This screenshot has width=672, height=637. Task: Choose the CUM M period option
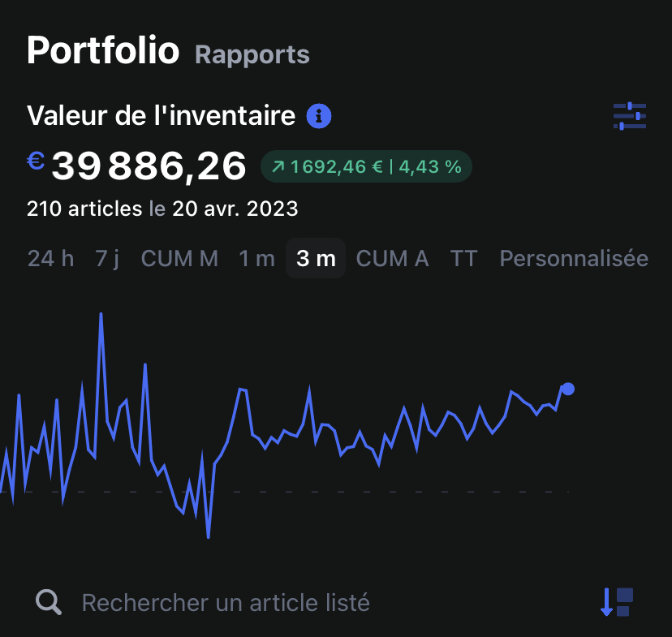pyautogui.click(x=179, y=258)
